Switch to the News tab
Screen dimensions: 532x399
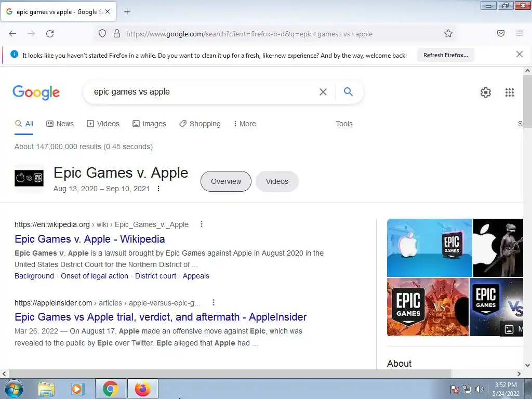[x=60, y=124]
